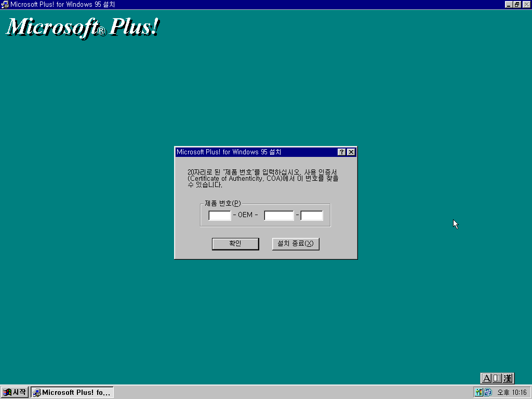
Task: Restore the Microsoft Plus! setup main window
Action: (x=517, y=4)
